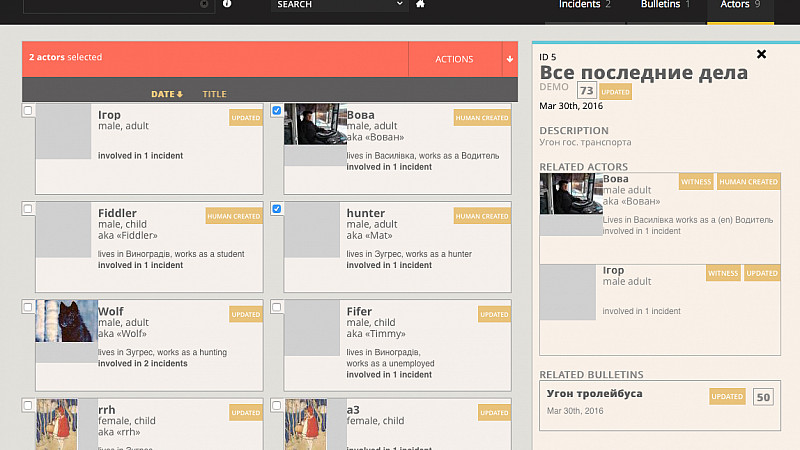Close the ID 5 detail panel
This screenshot has height=450, width=800.
click(761, 54)
